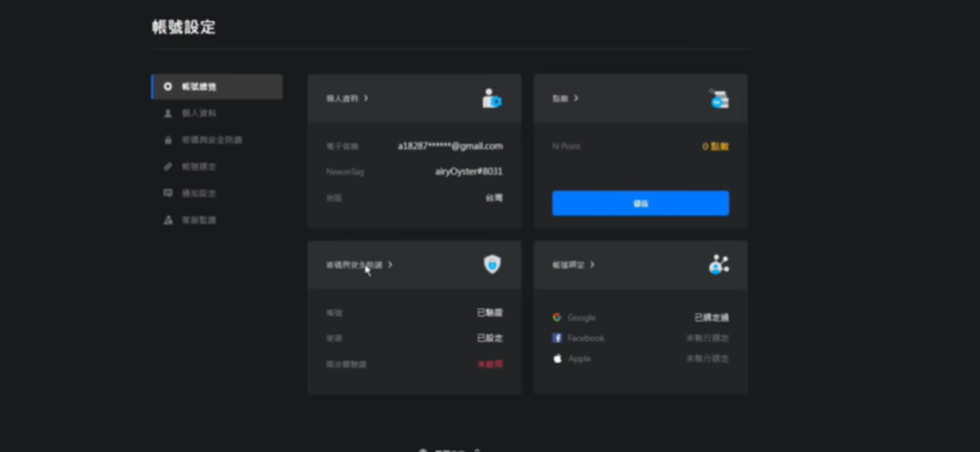Open 通知設定 from the sidebar
The image size is (980, 452).
[x=199, y=193]
